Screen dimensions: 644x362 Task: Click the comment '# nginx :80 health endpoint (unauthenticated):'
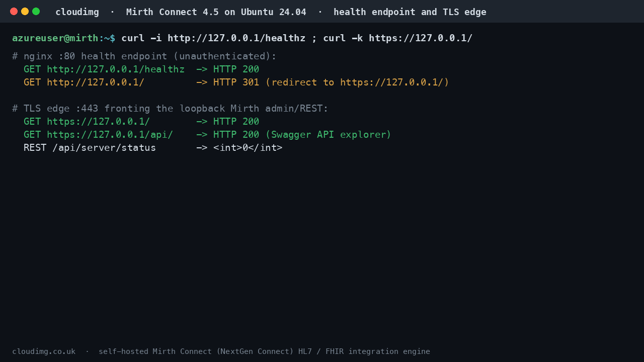pyautogui.click(x=144, y=56)
